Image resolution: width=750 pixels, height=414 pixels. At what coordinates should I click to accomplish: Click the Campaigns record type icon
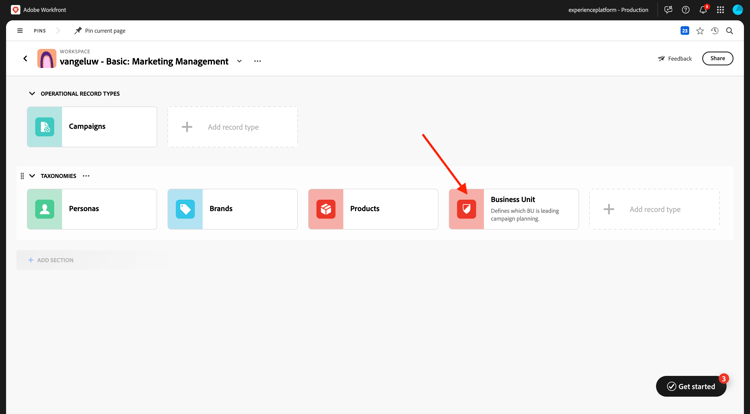coord(44,127)
